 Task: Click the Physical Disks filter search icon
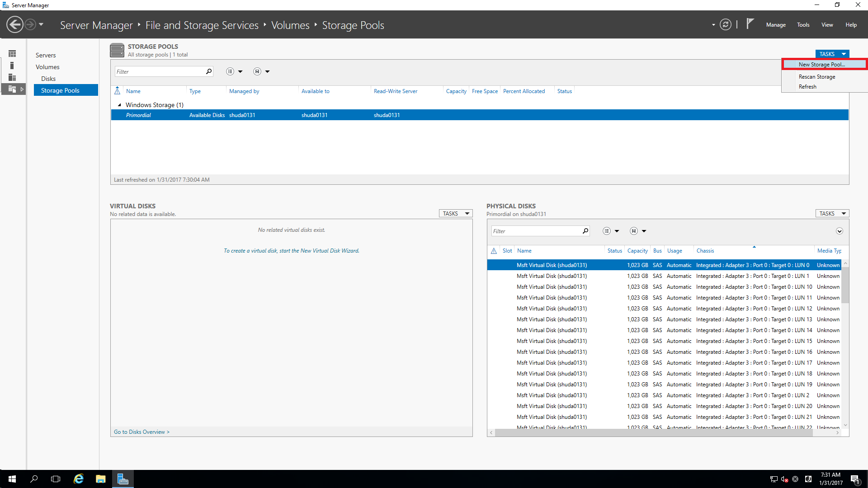[585, 231]
